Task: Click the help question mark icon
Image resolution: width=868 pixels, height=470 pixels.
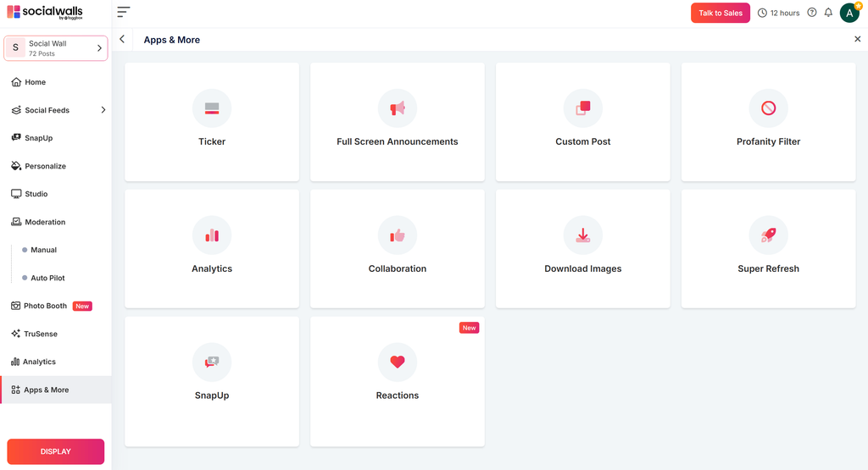Action: 811,13
